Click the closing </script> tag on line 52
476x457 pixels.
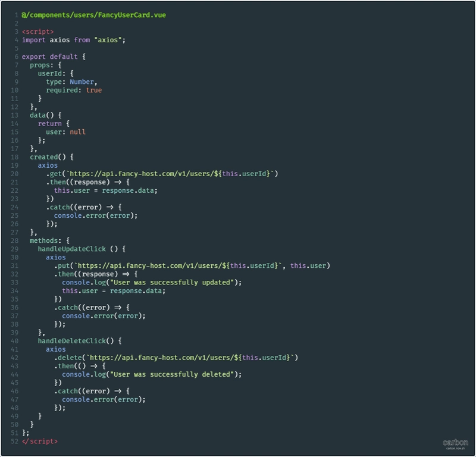click(40, 441)
